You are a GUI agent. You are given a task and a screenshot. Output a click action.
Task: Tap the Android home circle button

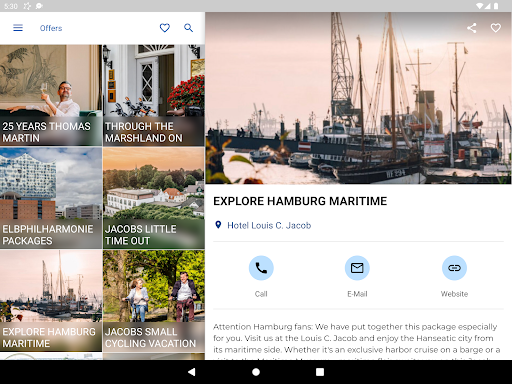[x=256, y=372]
